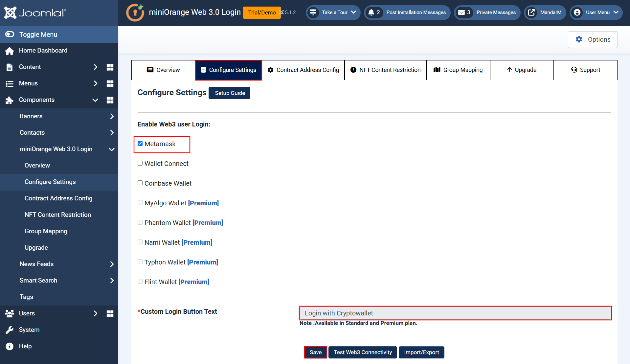630x364 pixels.
Task: Switch to the Overview tab
Action: pyautogui.click(x=163, y=70)
